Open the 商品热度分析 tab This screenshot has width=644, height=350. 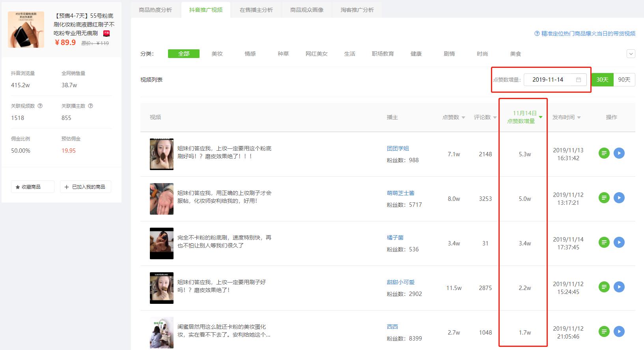point(155,10)
